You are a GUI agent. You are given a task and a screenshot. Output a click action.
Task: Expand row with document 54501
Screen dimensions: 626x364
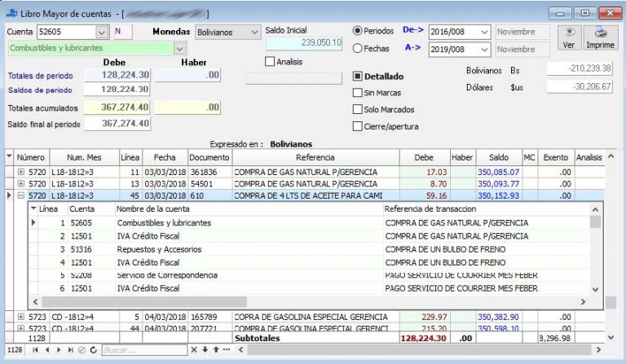20,183
